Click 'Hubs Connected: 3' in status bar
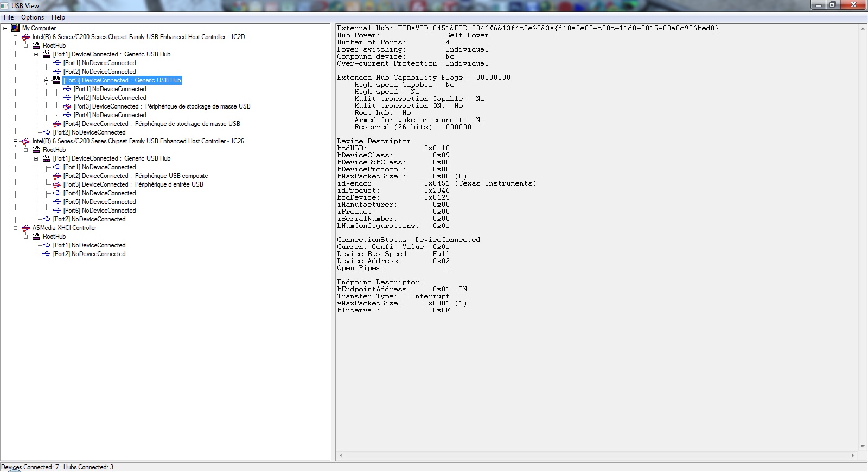This screenshot has width=868, height=472. coord(88,467)
